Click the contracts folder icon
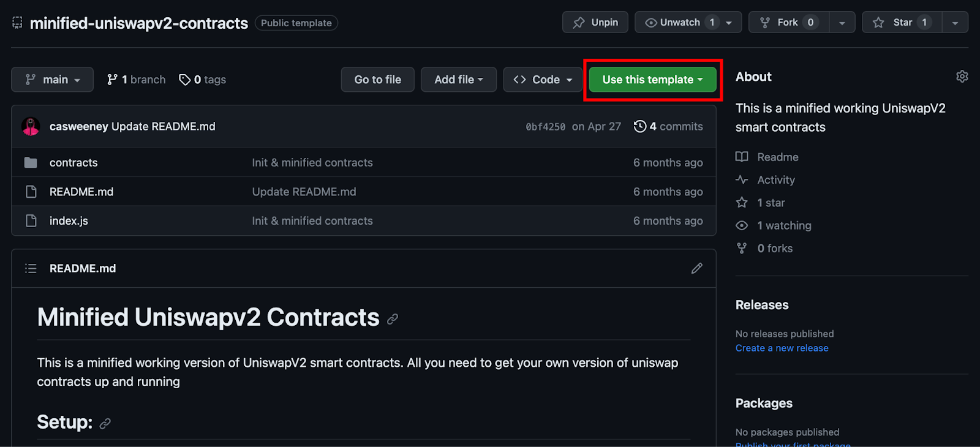Screen dimensions: 980x447 click(x=31, y=162)
